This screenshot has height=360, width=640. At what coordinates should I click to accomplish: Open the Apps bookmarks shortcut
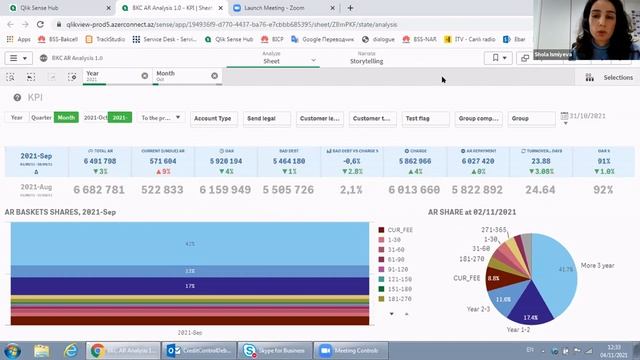coord(19,39)
